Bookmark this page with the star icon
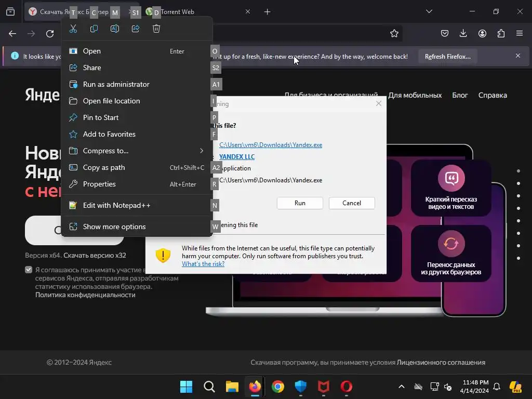Screen dimensions: 532x399 (394, 34)
